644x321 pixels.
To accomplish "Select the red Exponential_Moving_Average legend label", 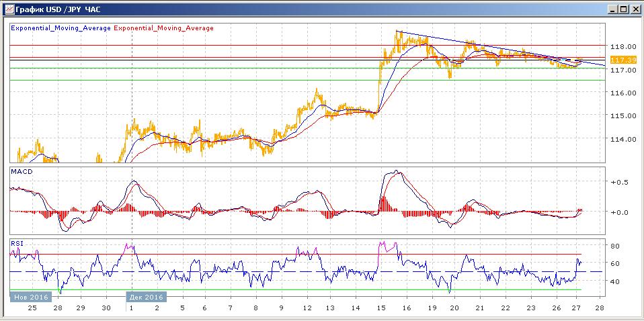I will tap(164, 28).
